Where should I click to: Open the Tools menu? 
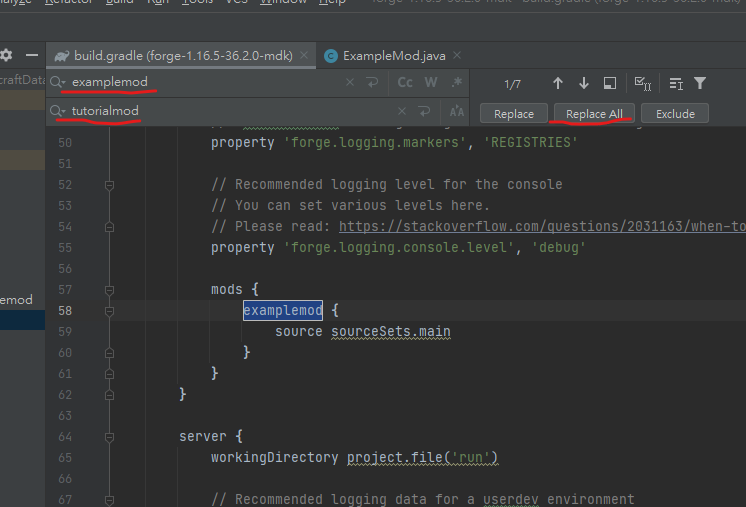pyautogui.click(x=197, y=2)
